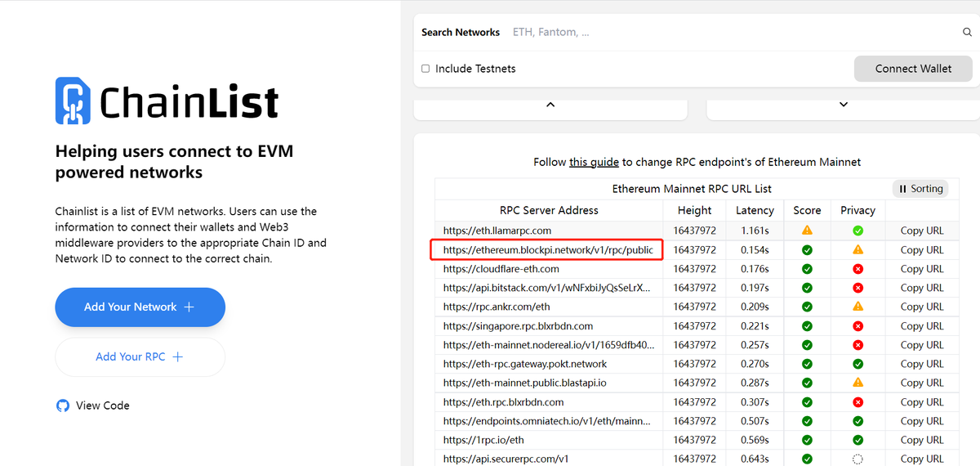Viewport: 980px width, 466px height.
Task: Collapse the card with the up chevron
Action: click(550, 105)
